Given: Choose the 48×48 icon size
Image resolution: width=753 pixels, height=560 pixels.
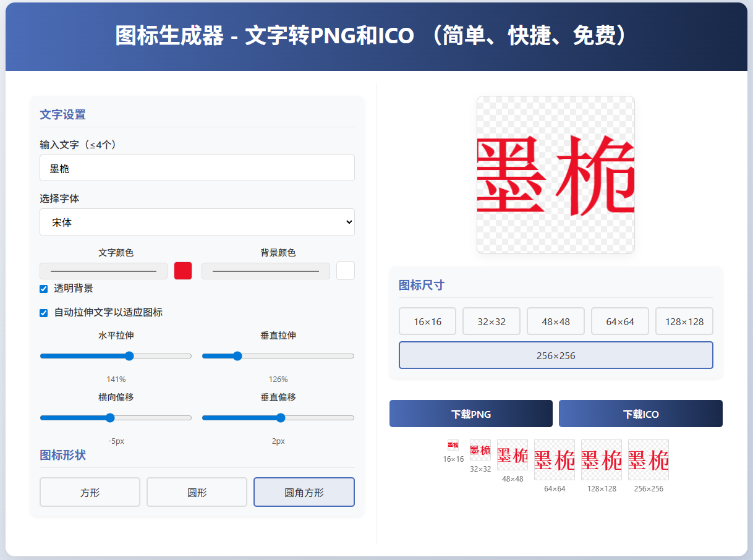Looking at the screenshot, I should click(555, 321).
